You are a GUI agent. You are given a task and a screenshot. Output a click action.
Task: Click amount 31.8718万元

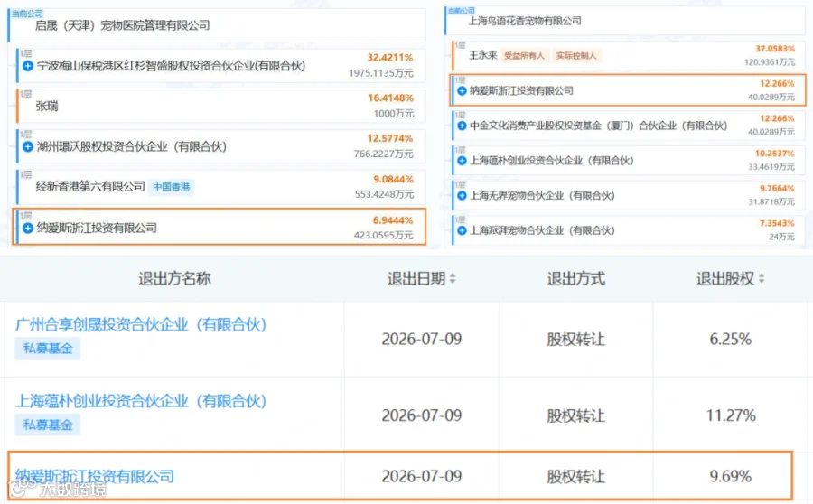tap(771, 201)
